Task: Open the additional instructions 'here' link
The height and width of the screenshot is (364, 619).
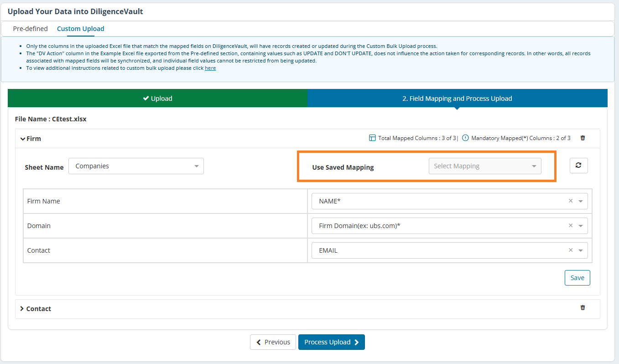Action: pyautogui.click(x=210, y=68)
